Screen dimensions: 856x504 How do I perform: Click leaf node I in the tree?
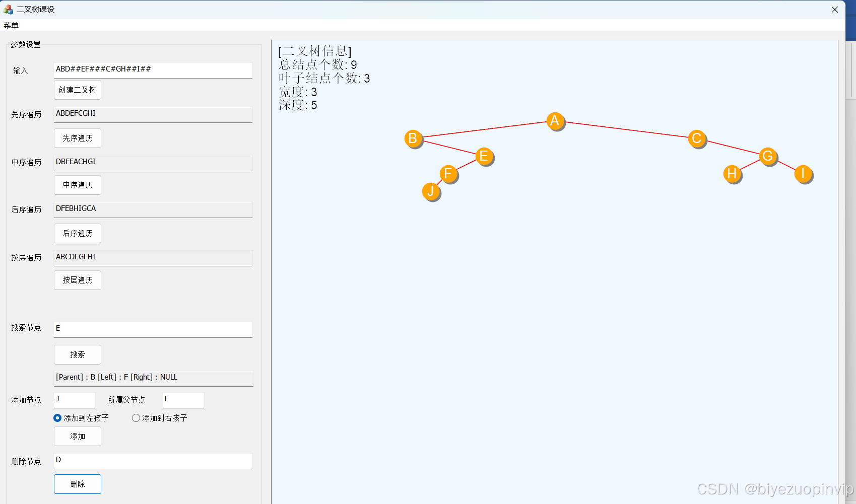[x=803, y=174]
